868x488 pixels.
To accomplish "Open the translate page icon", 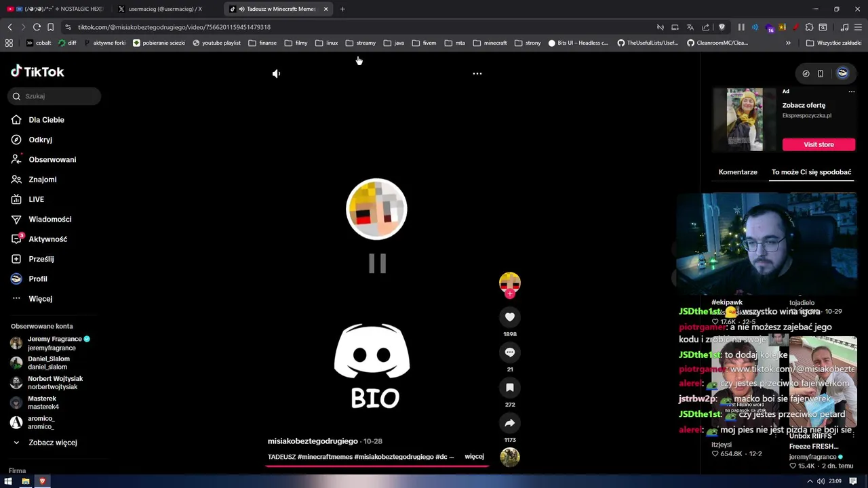I will [x=690, y=27].
